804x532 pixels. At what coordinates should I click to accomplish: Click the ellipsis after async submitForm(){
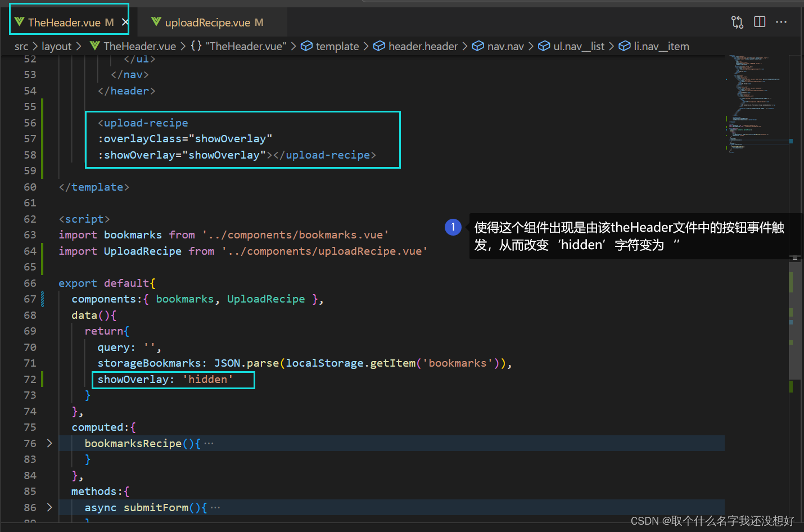[x=215, y=507]
